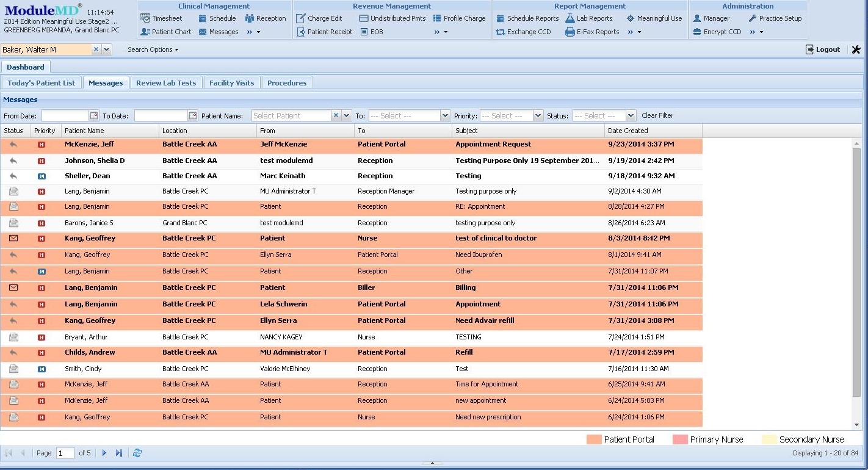Open the Today's Patient List tab
Image resolution: width=868 pixels, height=470 pixels.
point(41,82)
